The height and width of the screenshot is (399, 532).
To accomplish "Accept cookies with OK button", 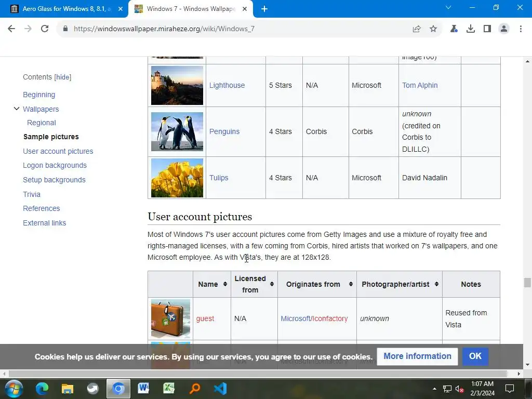I will [475, 356].
